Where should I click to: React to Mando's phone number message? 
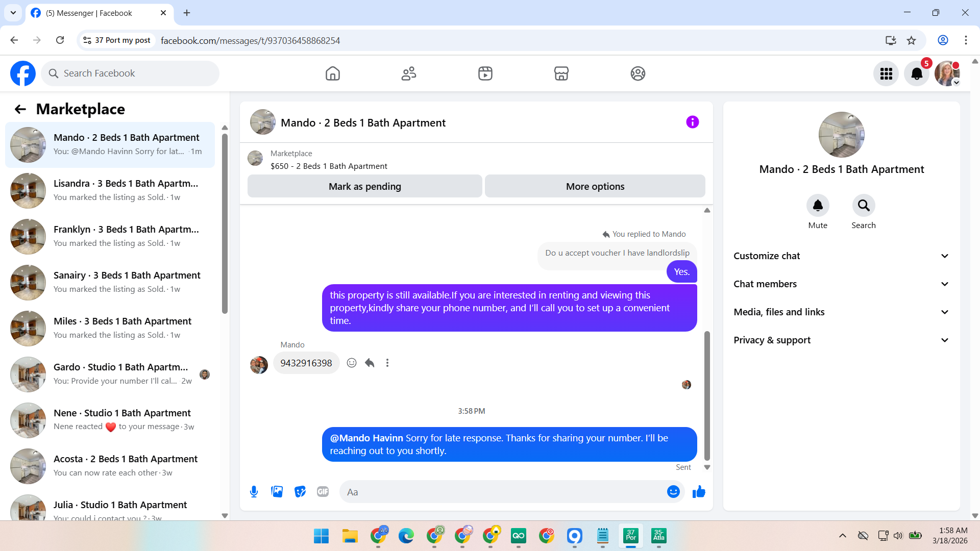(352, 363)
